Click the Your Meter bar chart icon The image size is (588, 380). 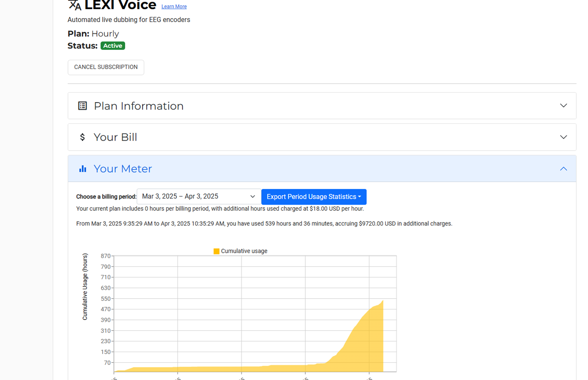(x=82, y=169)
